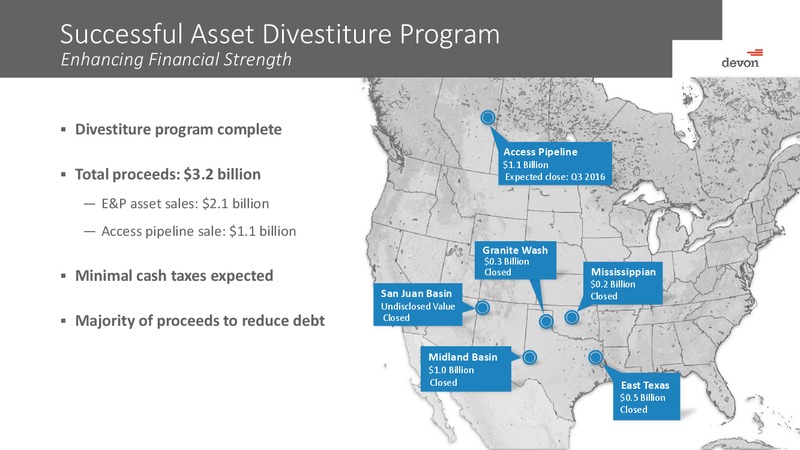Select the Access Pipeline callout box
The width and height of the screenshot is (800, 450).
tap(555, 164)
